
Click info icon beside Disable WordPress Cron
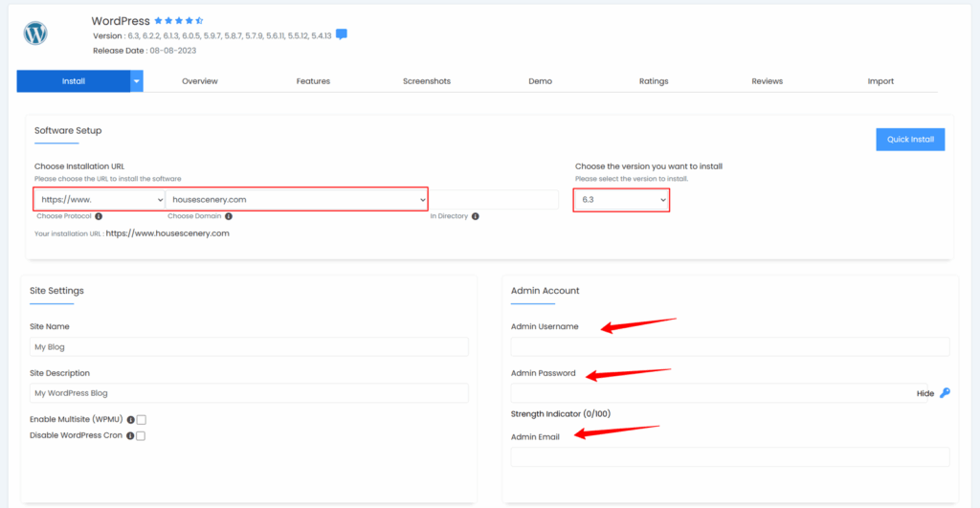[130, 436]
